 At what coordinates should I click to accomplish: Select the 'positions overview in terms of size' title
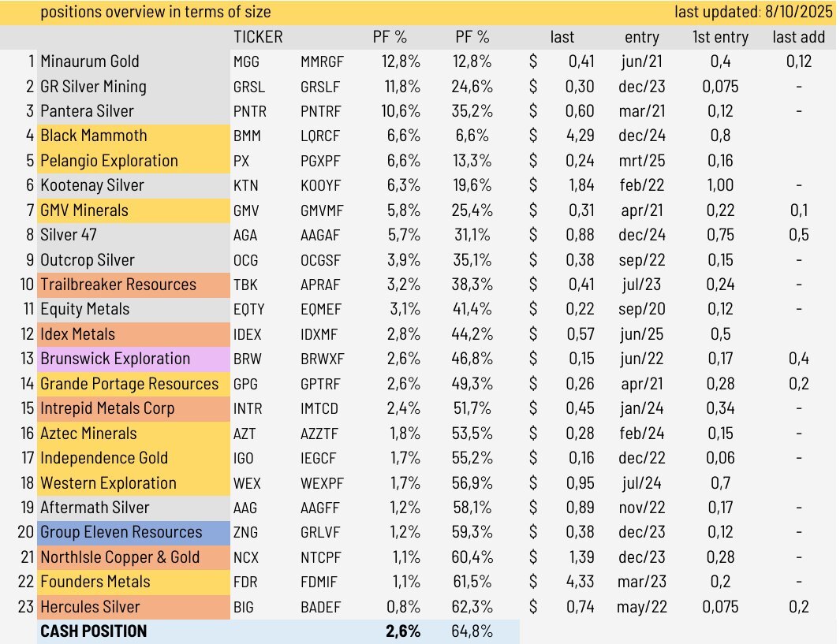(x=155, y=12)
